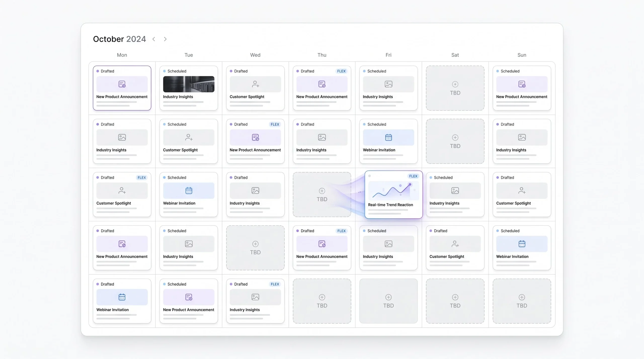644x359 pixels.
Task: Go to next month with right chevron
Action: 165,39
